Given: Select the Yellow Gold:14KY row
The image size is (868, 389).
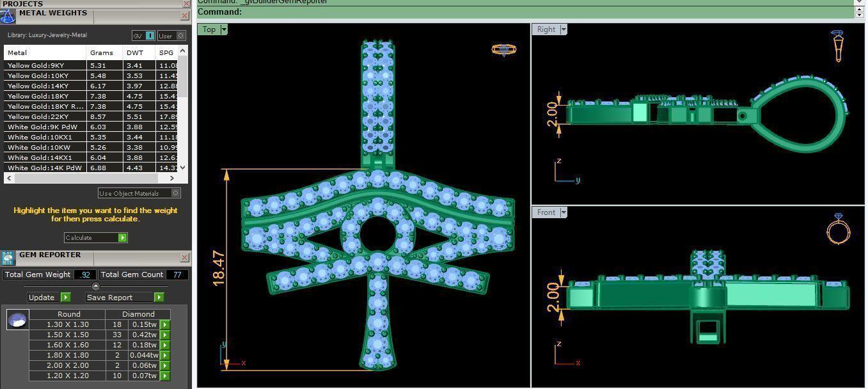Looking at the screenshot, I should (x=91, y=86).
